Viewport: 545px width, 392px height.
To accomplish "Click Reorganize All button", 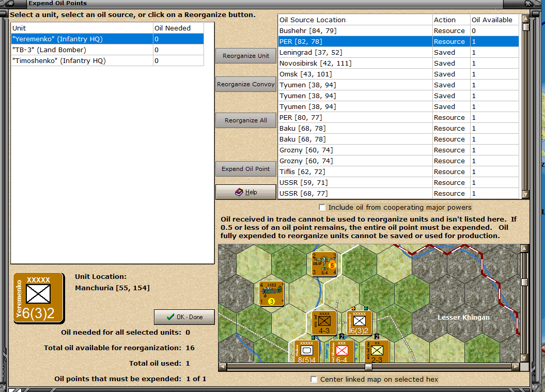I will [x=246, y=120].
